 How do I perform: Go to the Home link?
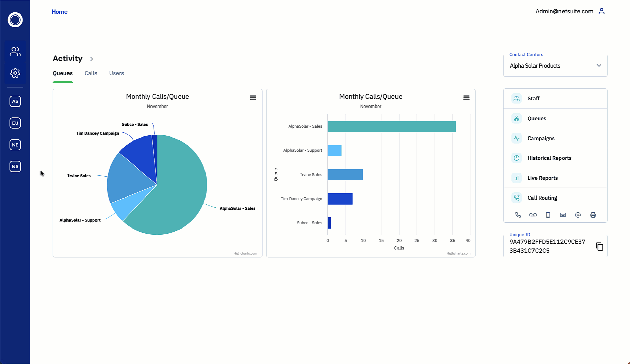[x=59, y=12]
